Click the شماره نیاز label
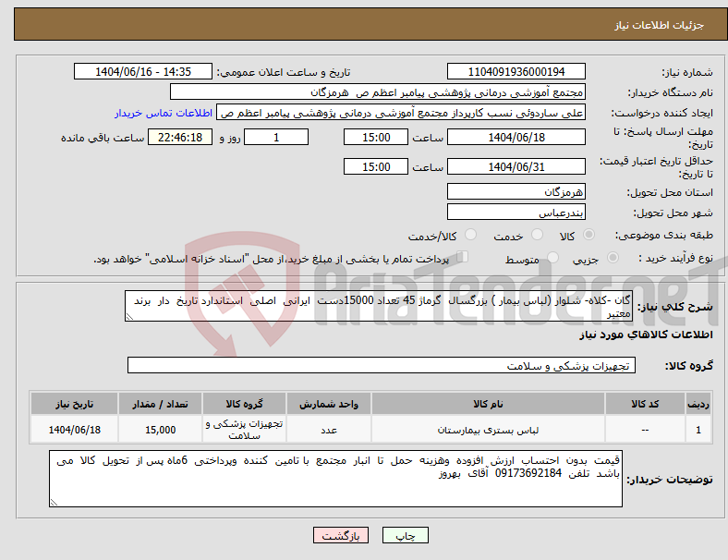This screenshot has height=560, width=728. (x=687, y=72)
